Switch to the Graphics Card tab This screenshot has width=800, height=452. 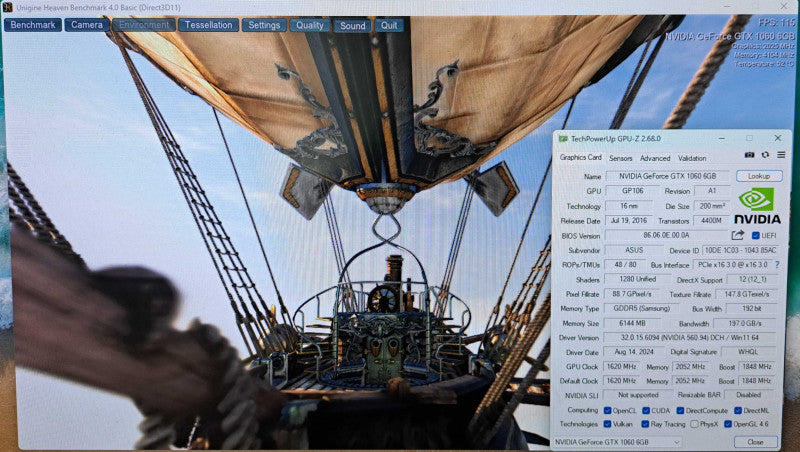(x=581, y=158)
